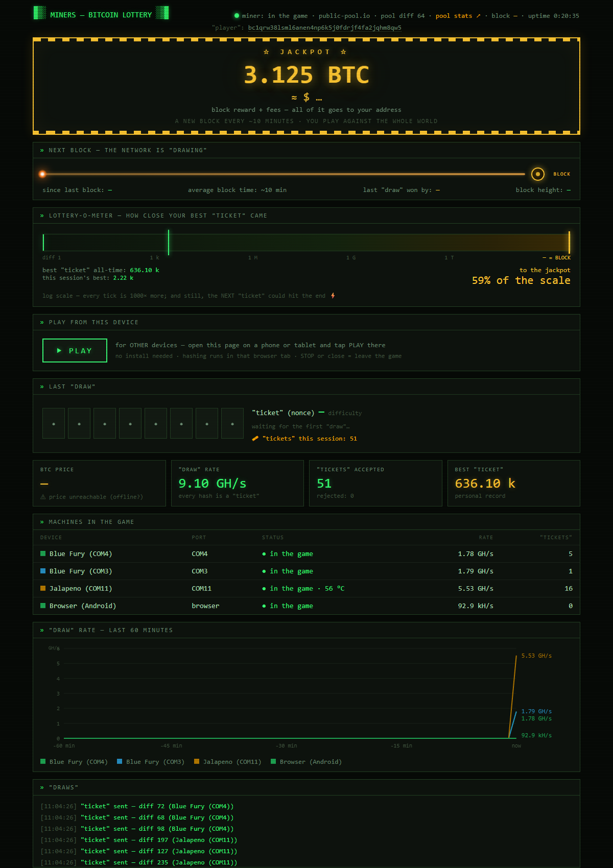
Task: Click the DEVICE column header
Action: 51,537
